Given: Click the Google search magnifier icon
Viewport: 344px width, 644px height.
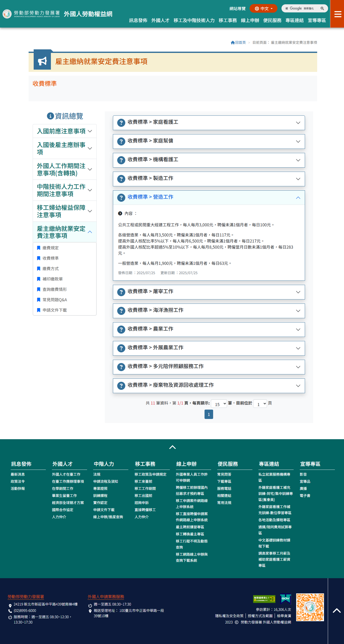Looking at the screenshot, I should pos(322,8).
